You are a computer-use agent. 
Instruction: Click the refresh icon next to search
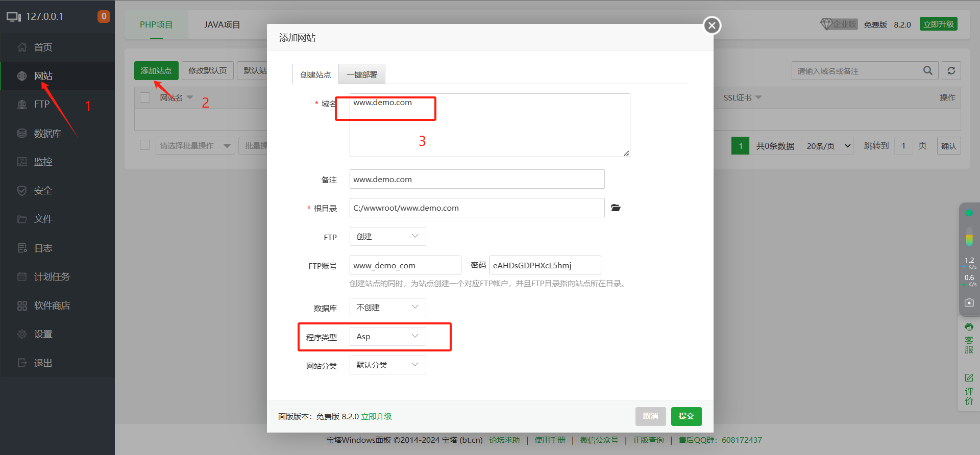point(951,70)
